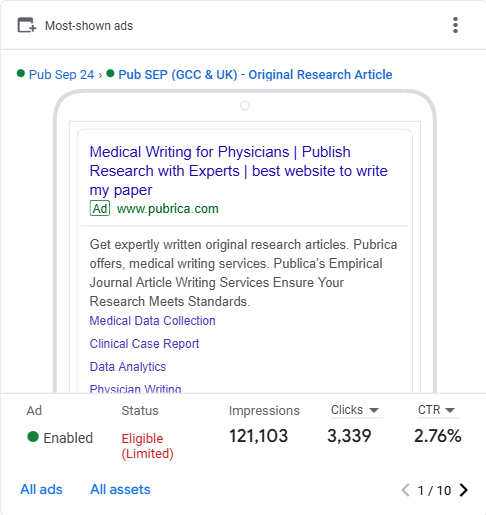
Task: Click the green Enabled status dot
Action: point(33,437)
